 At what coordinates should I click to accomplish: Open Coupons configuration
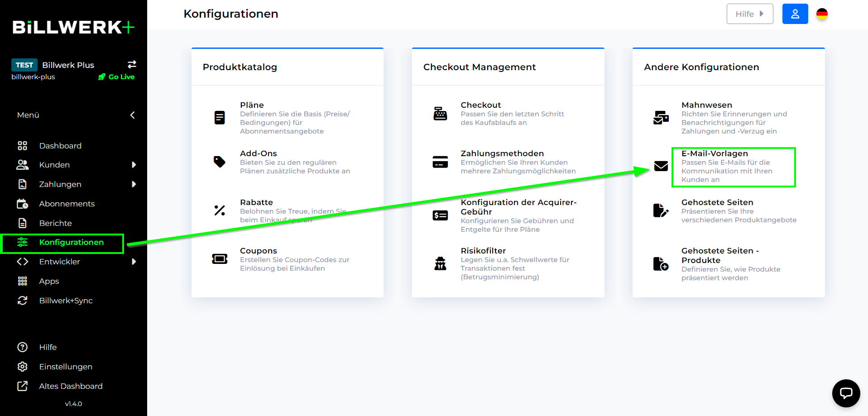(258, 251)
